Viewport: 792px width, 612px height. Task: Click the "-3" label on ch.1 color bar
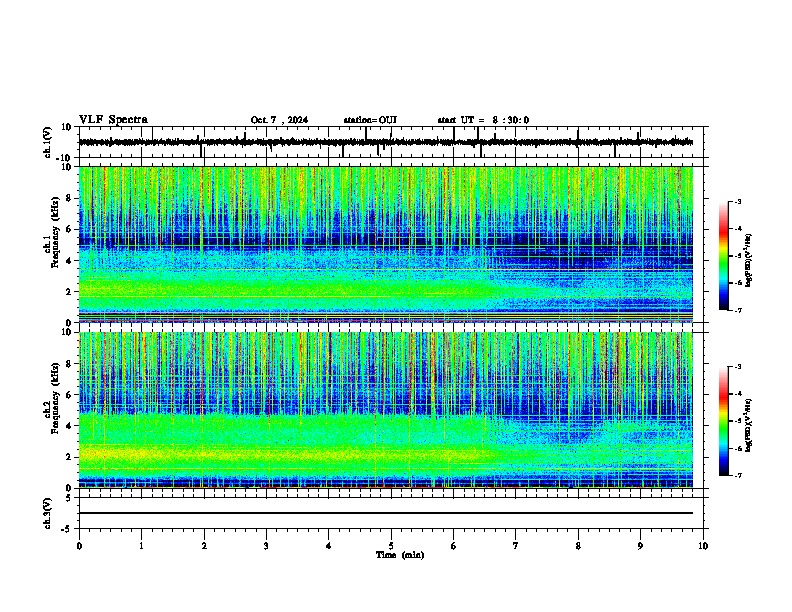tap(737, 201)
